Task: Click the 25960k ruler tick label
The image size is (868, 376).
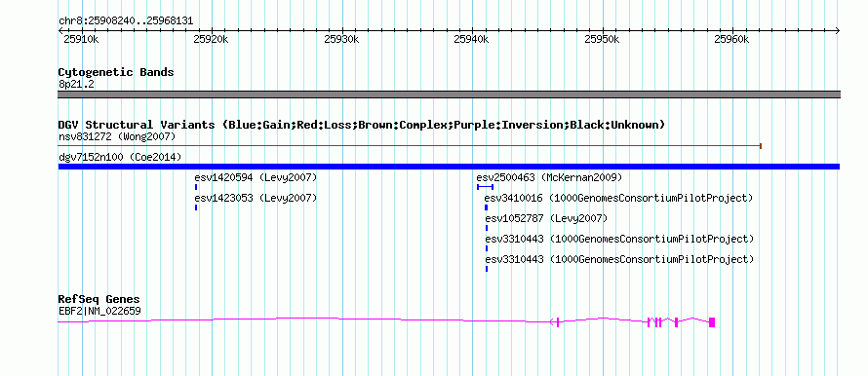Action: coord(732,39)
